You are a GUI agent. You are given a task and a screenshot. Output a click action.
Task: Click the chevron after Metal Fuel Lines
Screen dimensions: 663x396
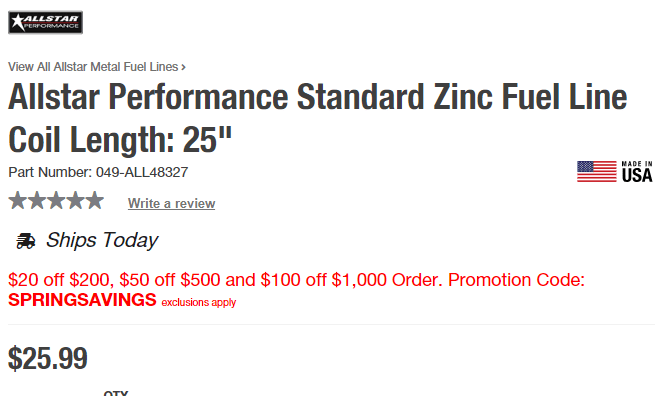pos(184,67)
